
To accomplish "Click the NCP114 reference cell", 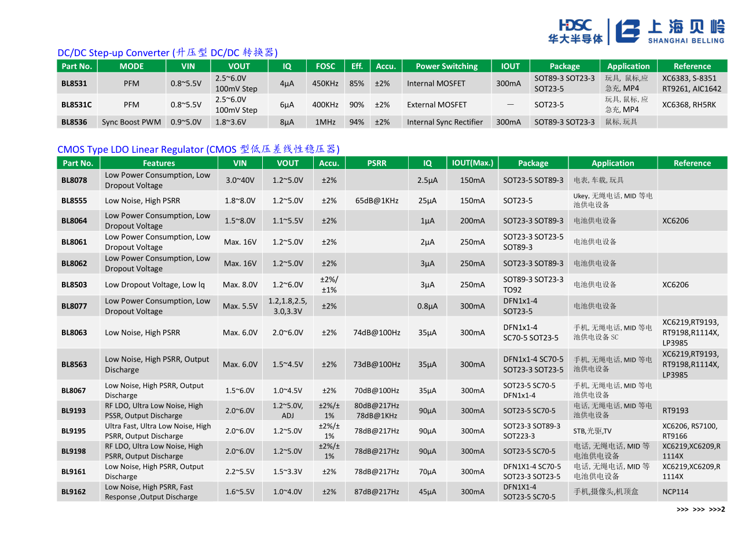I will [675, 492].
